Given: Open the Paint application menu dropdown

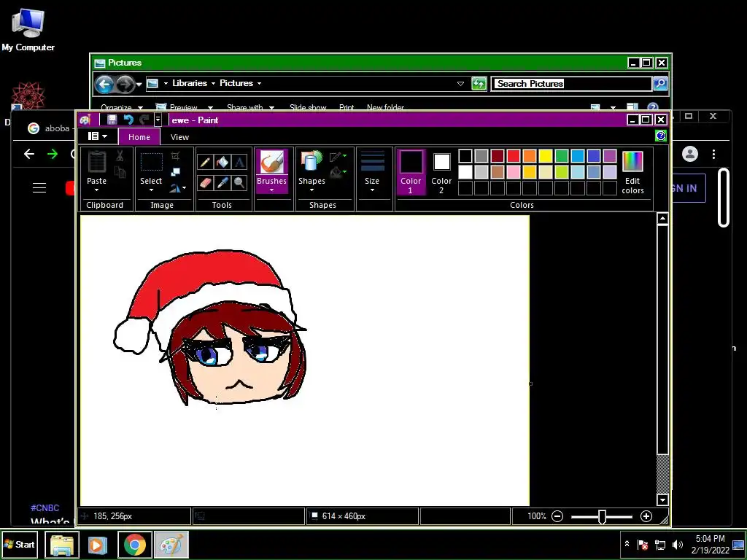Looking at the screenshot, I should (x=98, y=136).
